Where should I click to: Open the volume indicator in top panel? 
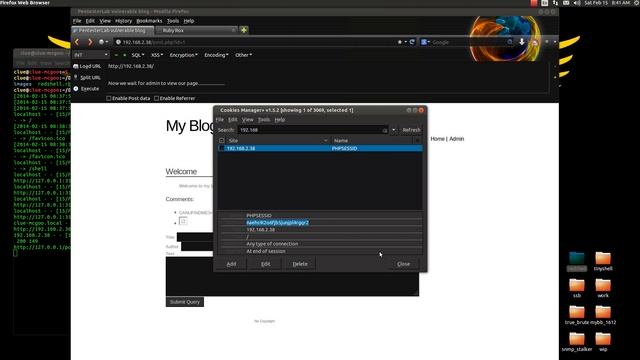coord(577,3)
